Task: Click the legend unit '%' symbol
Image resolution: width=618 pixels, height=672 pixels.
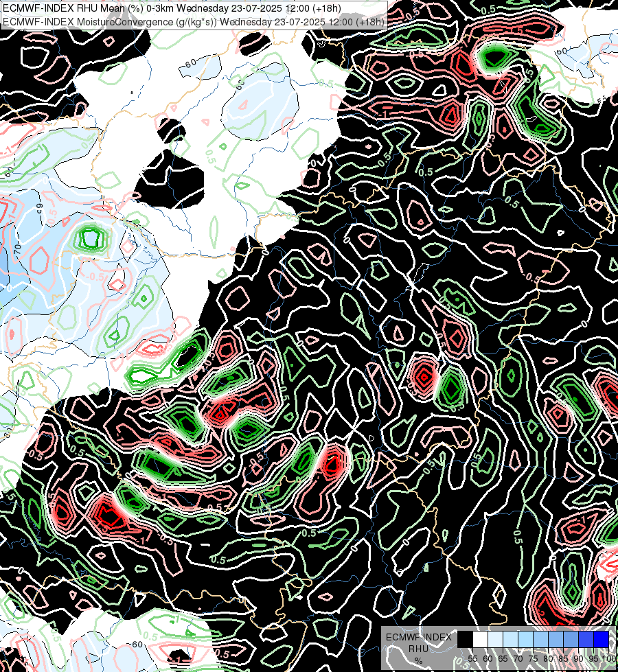Action: tap(418, 661)
